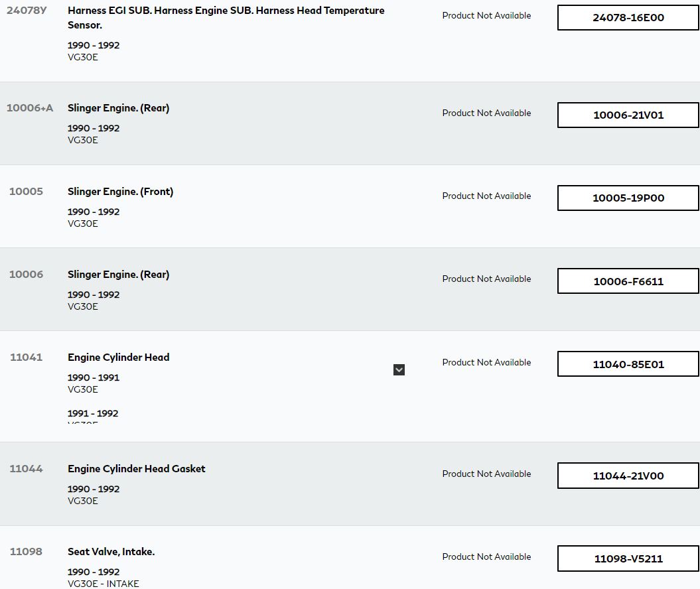Click the Harness EGI SUB part title
Image resolution: width=700 pixels, height=589 pixels.
pyautogui.click(x=226, y=11)
